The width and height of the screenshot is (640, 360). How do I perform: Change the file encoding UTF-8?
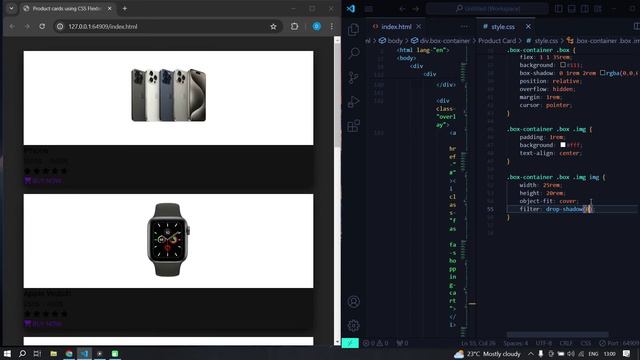coord(544,343)
